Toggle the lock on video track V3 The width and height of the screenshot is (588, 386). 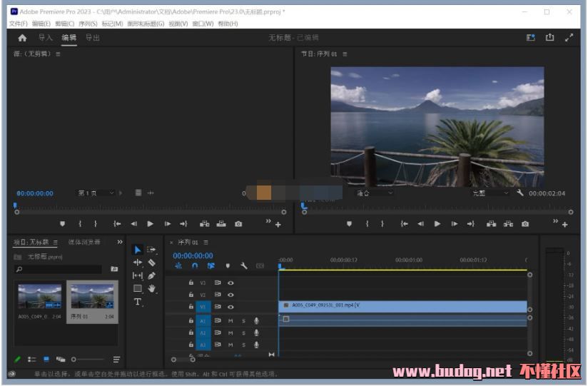191,283
